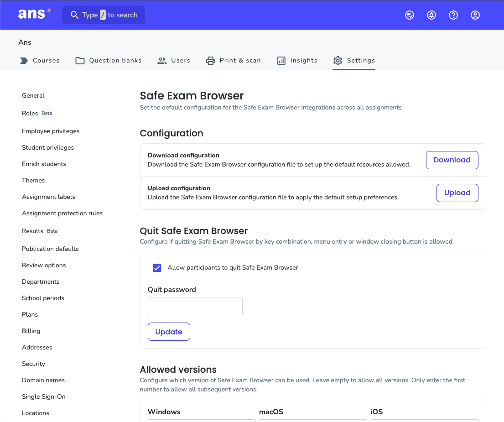Click the Safe Exam Browser heading
Screen dimensions: 504x422
[x=192, y=96]
